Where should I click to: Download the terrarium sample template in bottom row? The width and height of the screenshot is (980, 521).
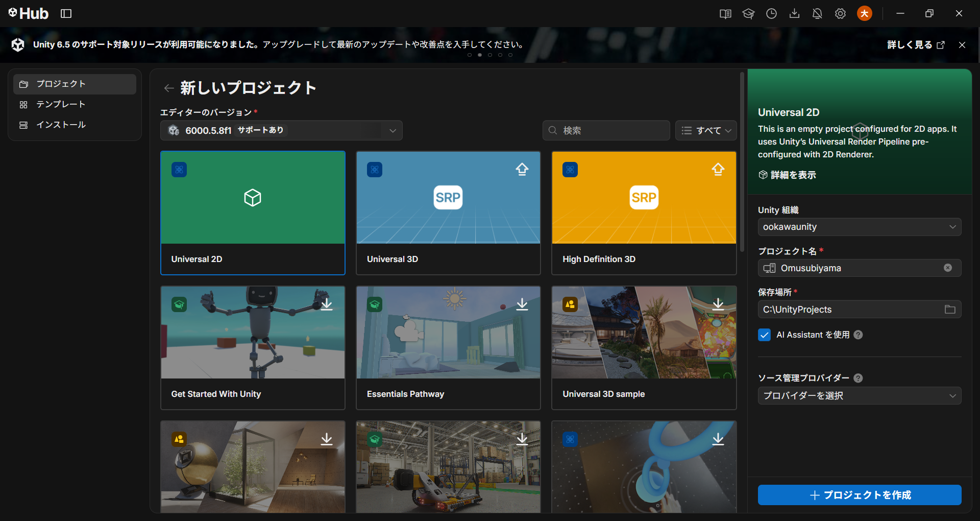point(327,439)
